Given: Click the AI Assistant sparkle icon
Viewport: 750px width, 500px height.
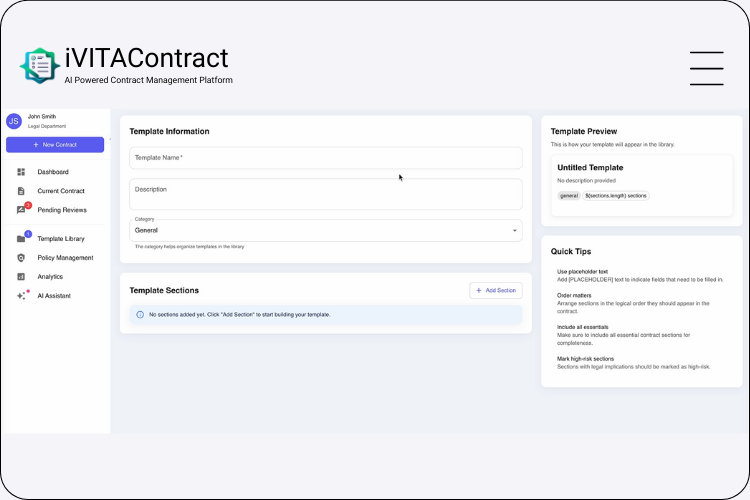Looking at the screenshot, I should (x=21, y=296).
